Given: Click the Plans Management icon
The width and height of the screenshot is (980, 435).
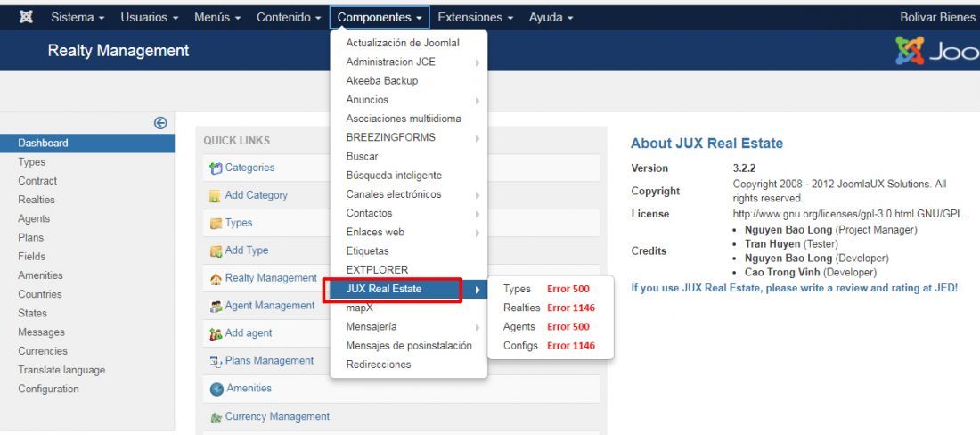Looking at the screenshot, I should [216, 361].
